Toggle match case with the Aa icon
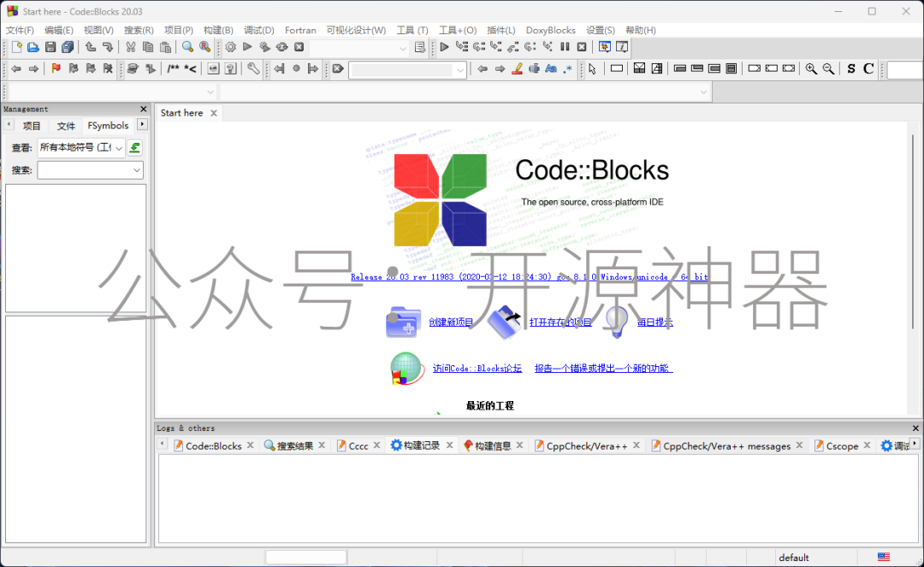The height and width of the screenshot is (567, 924). pos(551,69)
